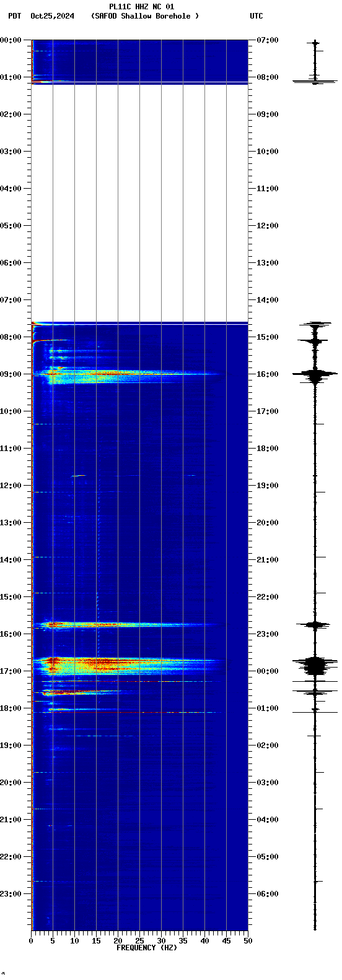Viewport: 342px width, 980px height.
Task: Click the PDT "04:00" time label
Action: 11,189
